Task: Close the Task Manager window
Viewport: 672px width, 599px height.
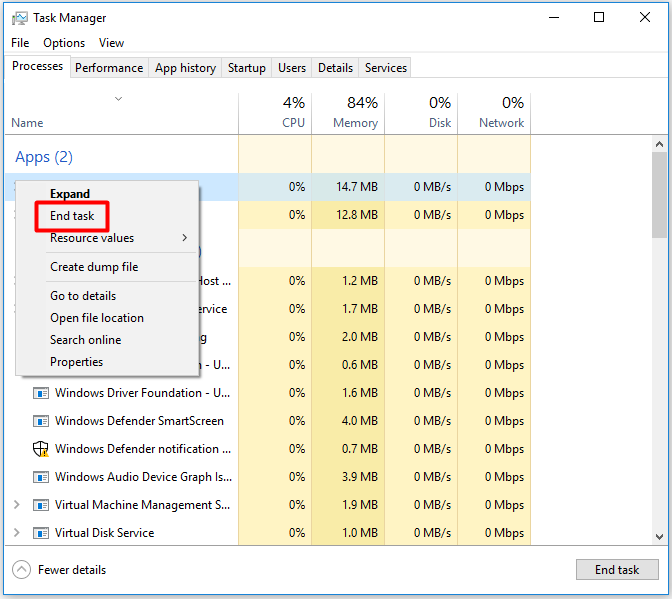Action: [645, 18]
